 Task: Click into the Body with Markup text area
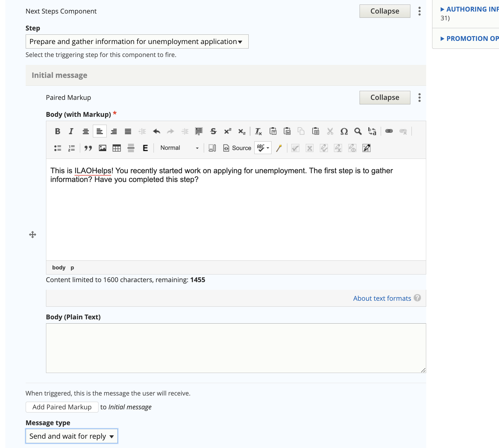[x=236, y=210]
